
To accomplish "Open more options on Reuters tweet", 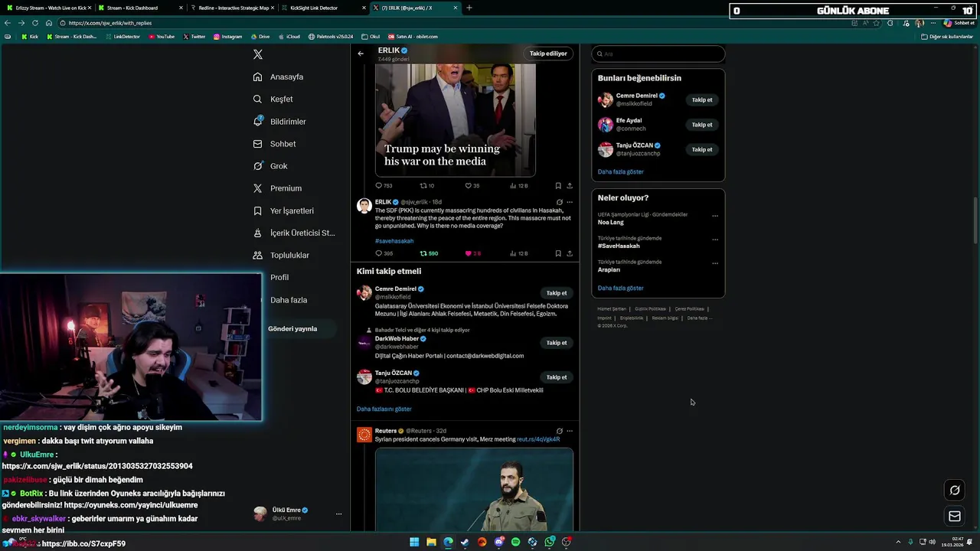I will coord(570,431).
